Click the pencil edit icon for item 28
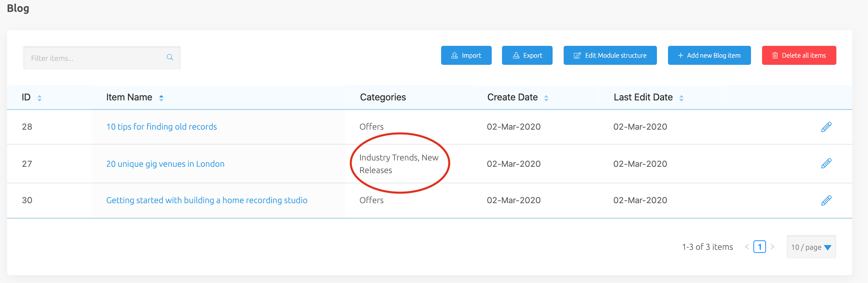This screenshot has height=283, width=868. pos(826,127)
